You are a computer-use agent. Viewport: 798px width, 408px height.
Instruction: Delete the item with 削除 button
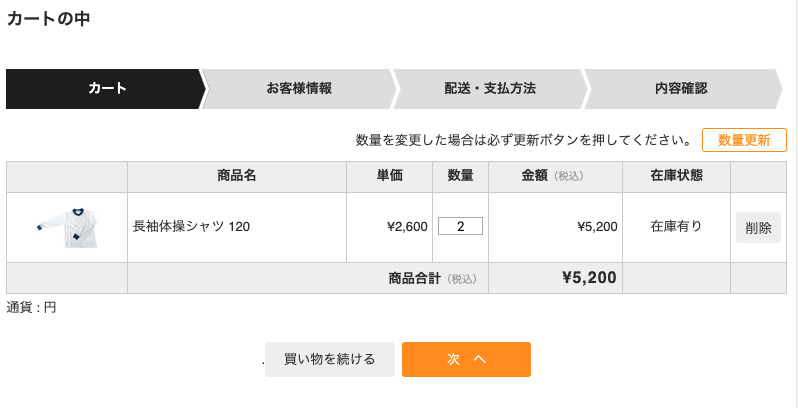pyautogui.click(x=758, y=227)
